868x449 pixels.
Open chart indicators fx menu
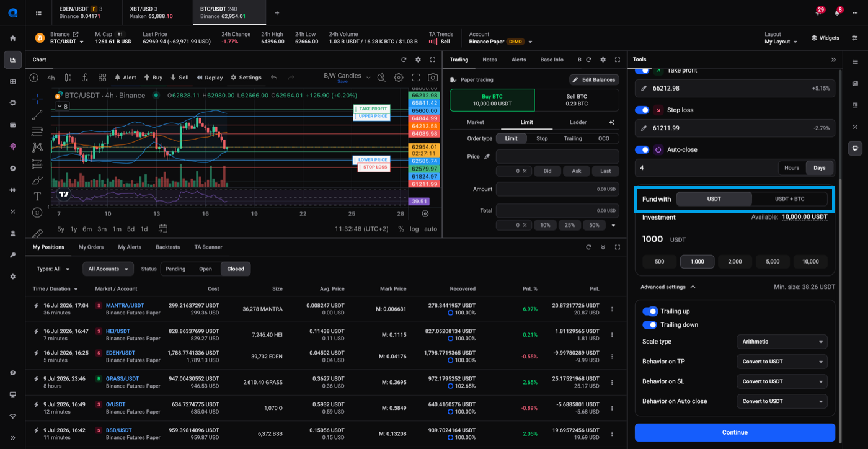(x=85, y=78)
